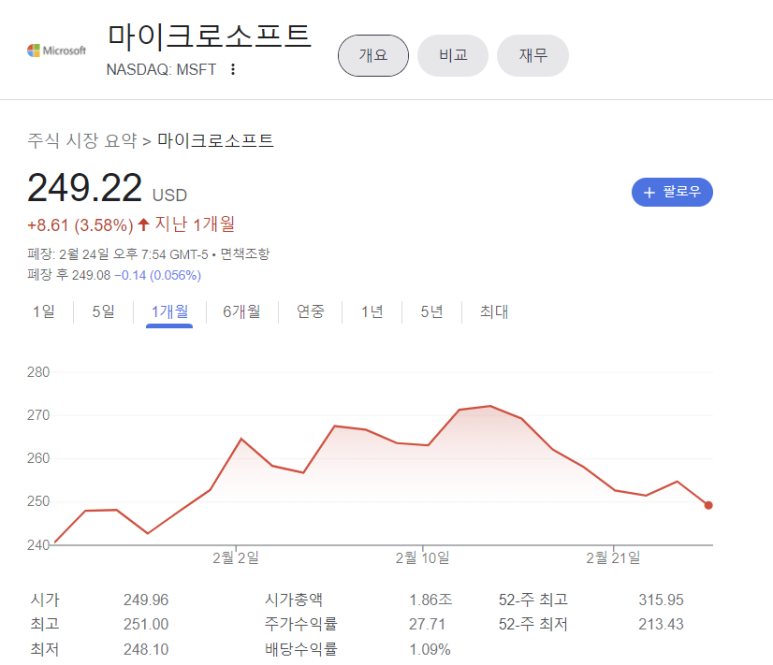Screen dimensions: 773x665
Task: Click the 260 y-axis label
Action: coord(38,458)
